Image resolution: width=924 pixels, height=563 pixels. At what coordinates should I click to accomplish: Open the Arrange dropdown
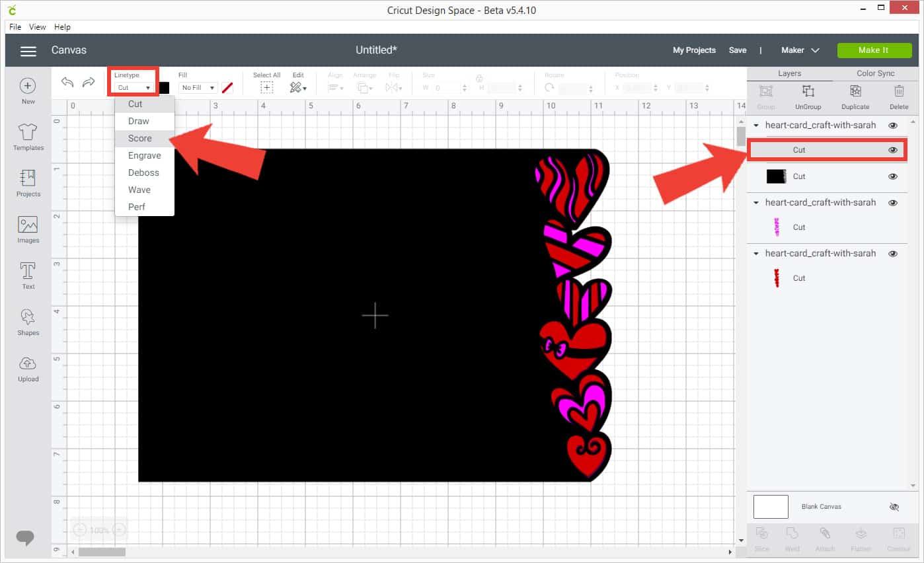pos(365,87)
